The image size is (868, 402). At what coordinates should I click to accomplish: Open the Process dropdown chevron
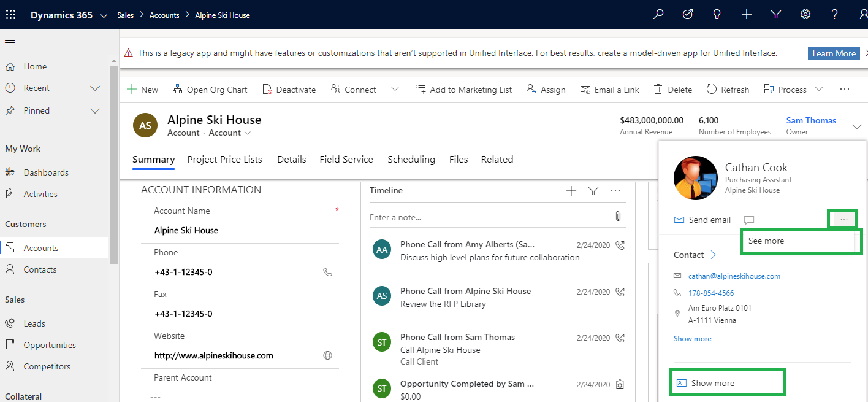tap(818, 90)
